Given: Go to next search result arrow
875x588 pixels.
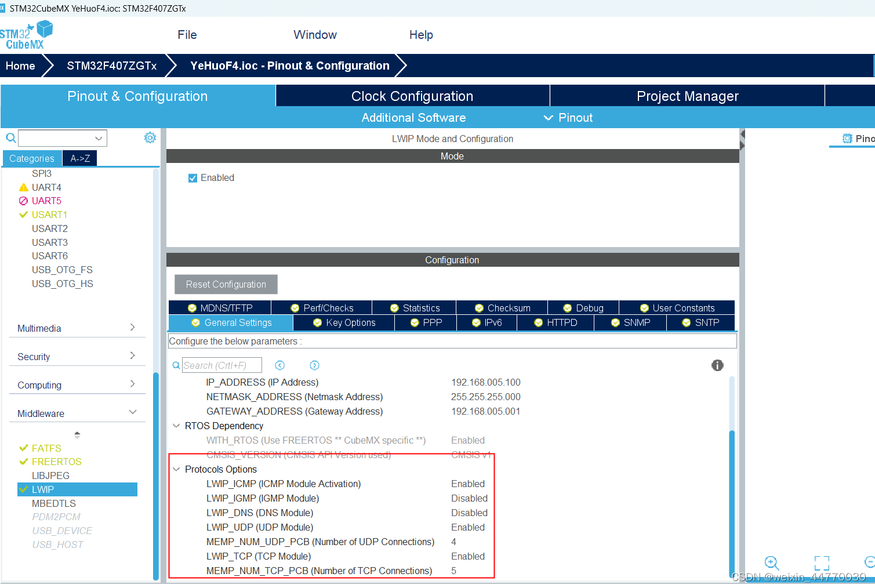Looking at the screenshot, I should (x=314, y=365).
